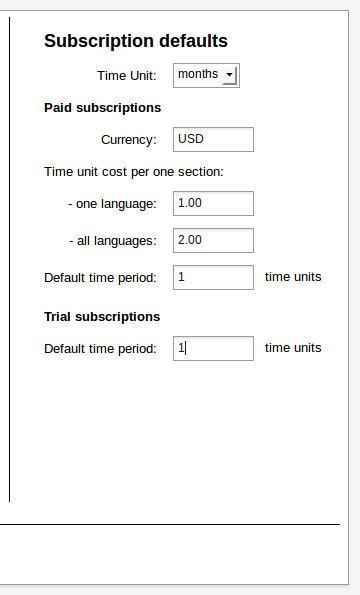360x595 pixels.
Task: Click the arrow button of the months combo box
Action: click(230, 75)
